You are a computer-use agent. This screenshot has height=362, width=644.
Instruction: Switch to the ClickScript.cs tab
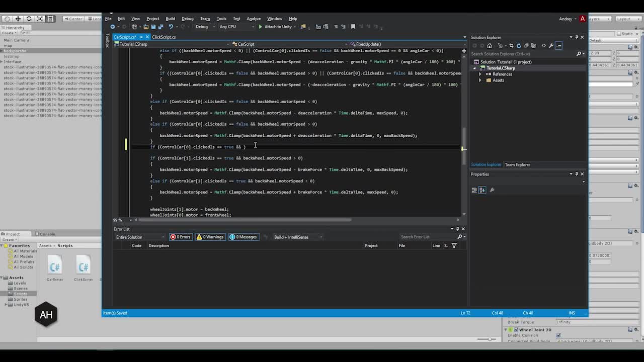pos(164,37)
